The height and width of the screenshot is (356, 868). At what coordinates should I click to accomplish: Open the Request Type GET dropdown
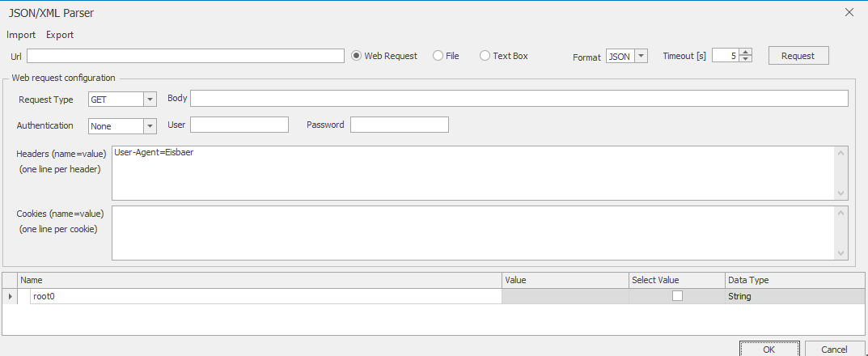click(150, 100)
